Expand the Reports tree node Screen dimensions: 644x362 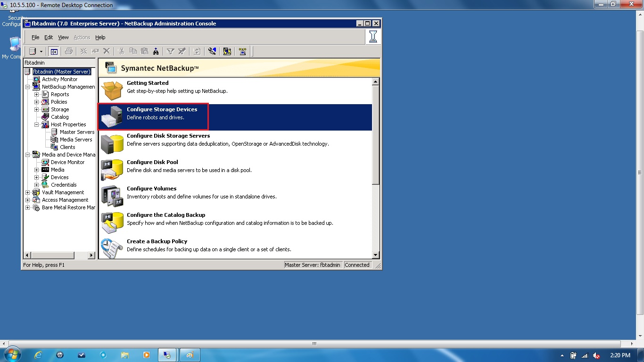(36, 94)
